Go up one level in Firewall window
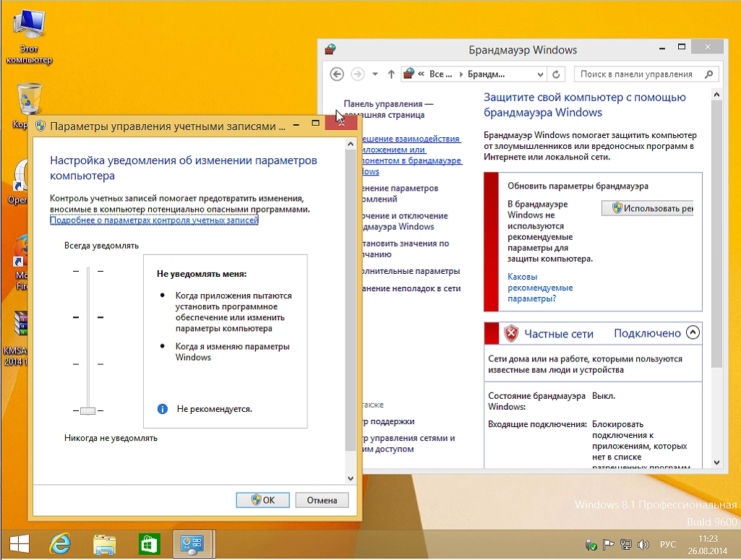Screen dimensions: 741x560 point(391,74)
